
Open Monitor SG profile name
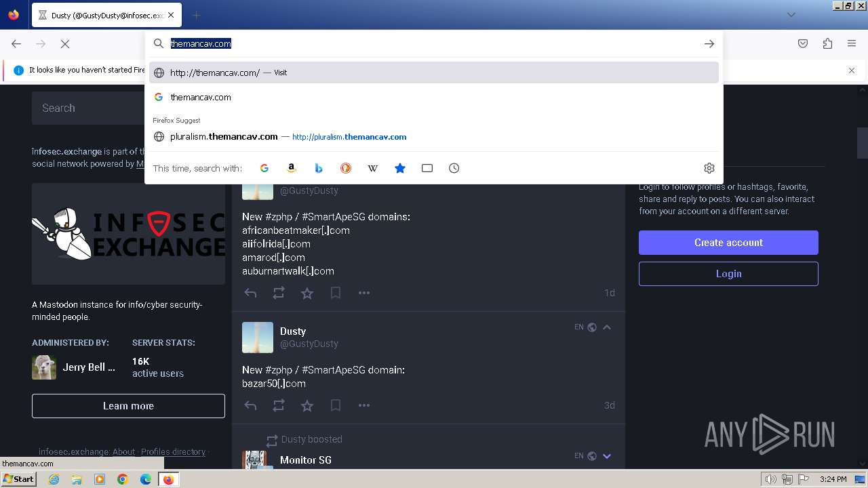[x=306, y=460]
